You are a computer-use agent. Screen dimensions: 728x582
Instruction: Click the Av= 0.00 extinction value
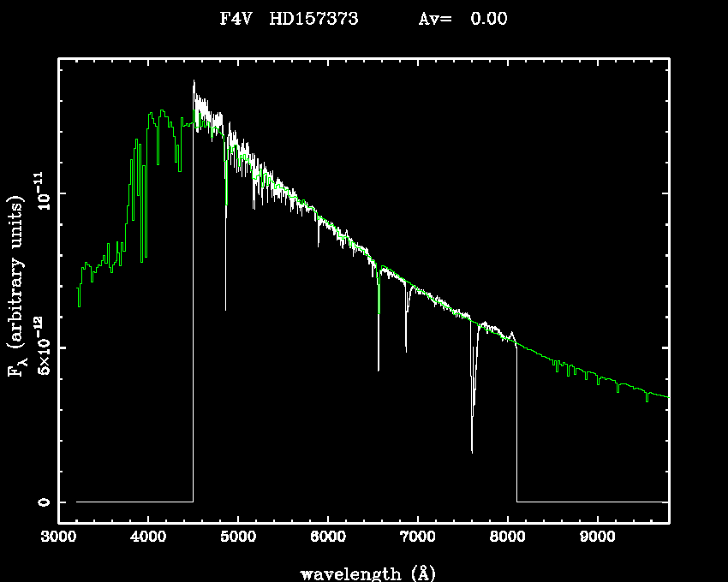[462, 19]
